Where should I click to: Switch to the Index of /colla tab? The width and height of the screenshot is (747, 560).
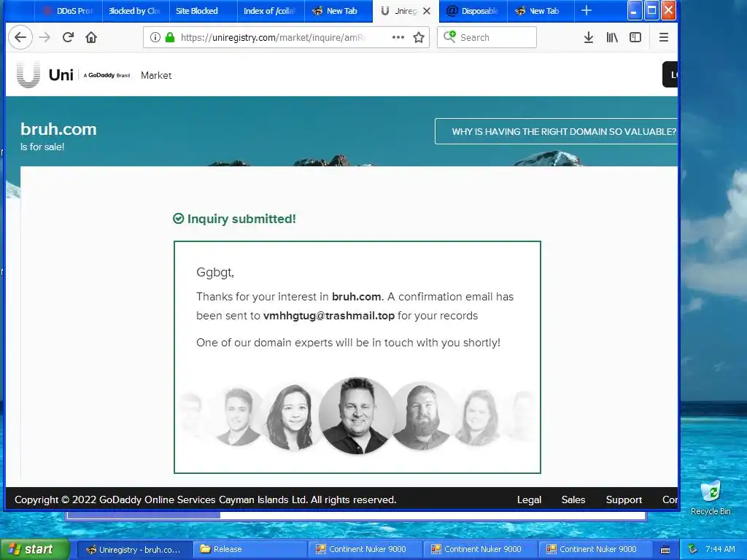click(271, 11)
